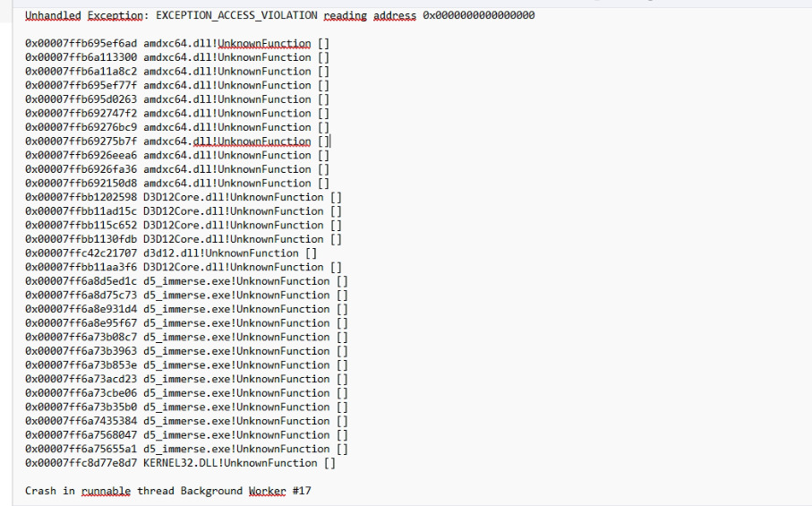Place cursor on EXCEPTION_ACCESS_VIOLATION text

(236, 15)
